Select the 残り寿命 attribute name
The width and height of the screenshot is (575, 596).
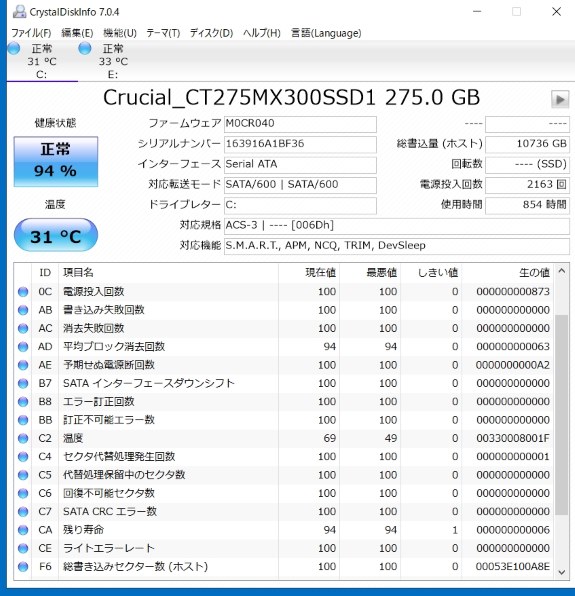click(83, 530)
